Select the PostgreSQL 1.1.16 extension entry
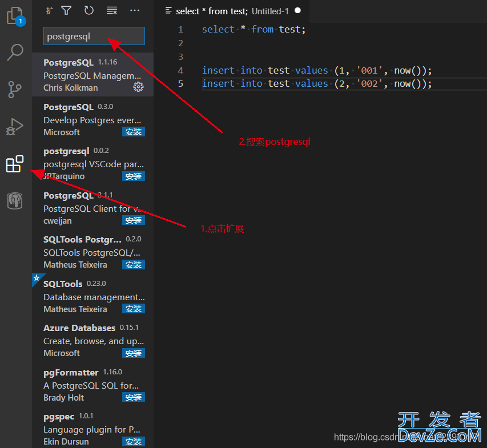The width and height of the screenshot is (487, 448). 86,75
